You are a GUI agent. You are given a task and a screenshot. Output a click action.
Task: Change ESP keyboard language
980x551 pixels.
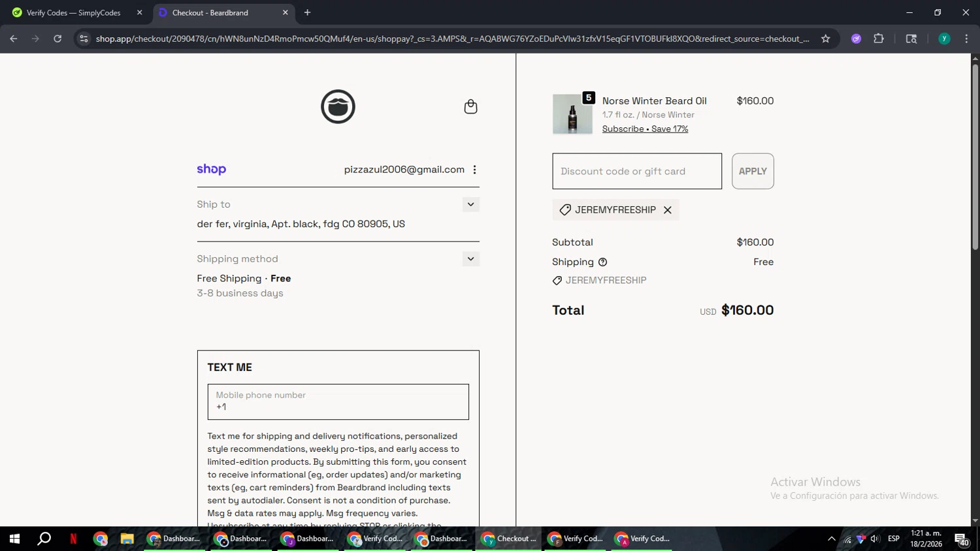(x=894, y=539)
